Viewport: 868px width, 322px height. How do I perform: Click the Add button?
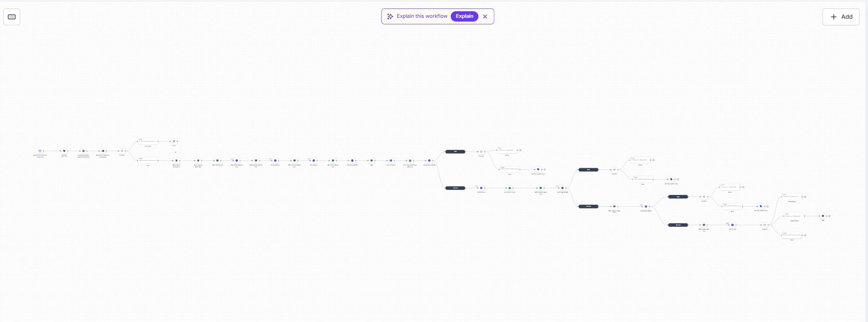click(x=841, y=17)
